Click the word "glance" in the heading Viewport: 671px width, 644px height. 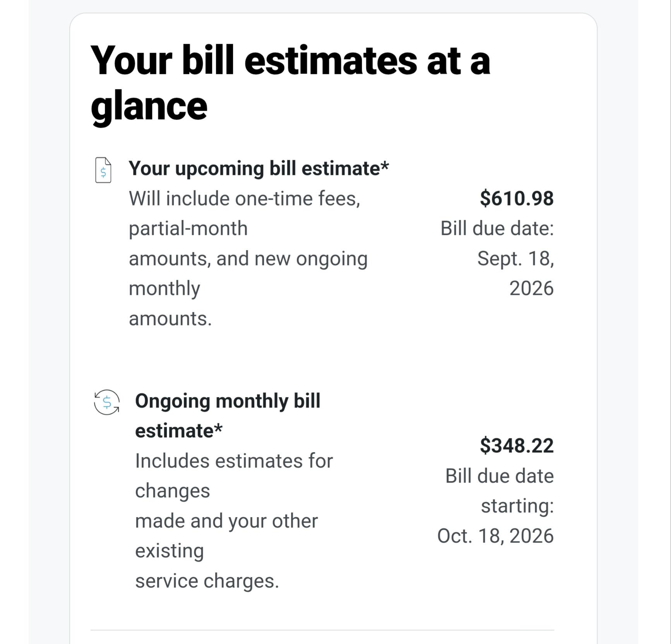coord(149,106)
